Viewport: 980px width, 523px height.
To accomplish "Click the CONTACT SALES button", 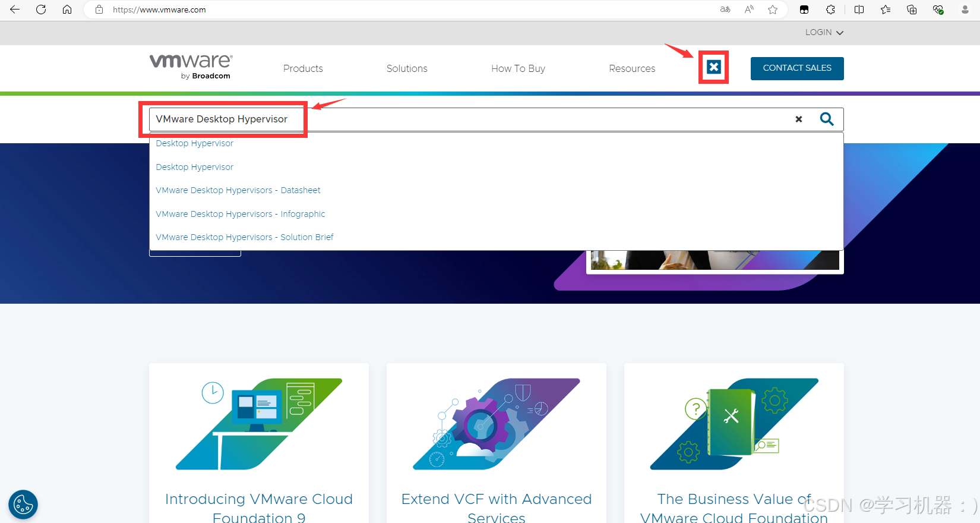I will pos(797,68).
